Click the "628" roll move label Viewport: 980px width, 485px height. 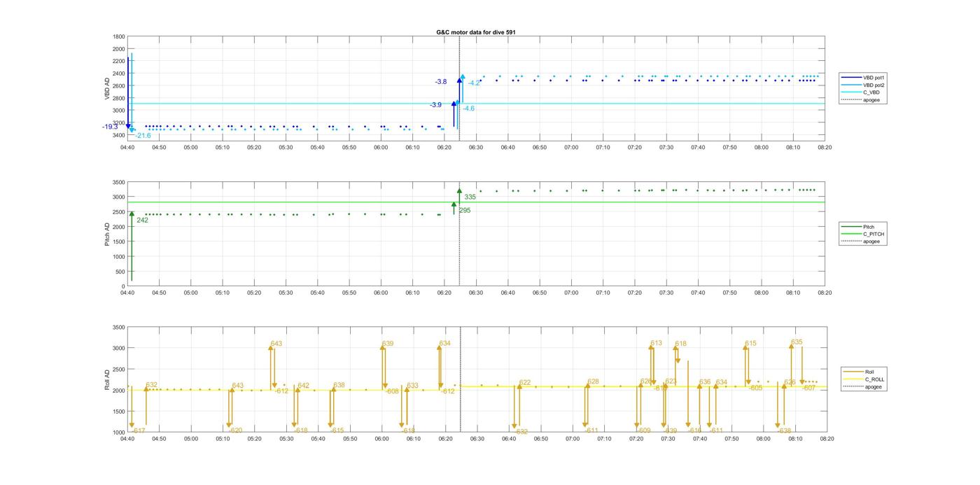point(593,382)
